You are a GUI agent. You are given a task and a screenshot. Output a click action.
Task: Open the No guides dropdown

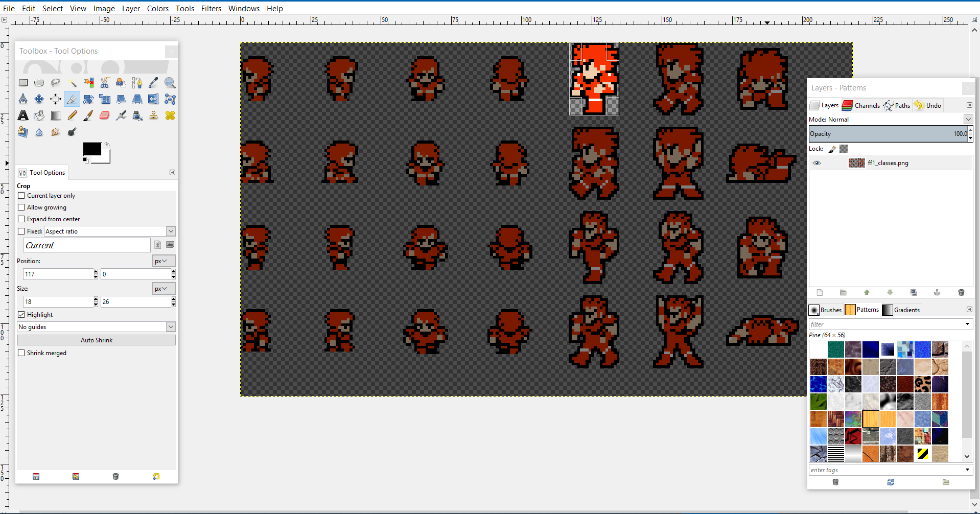97,327
